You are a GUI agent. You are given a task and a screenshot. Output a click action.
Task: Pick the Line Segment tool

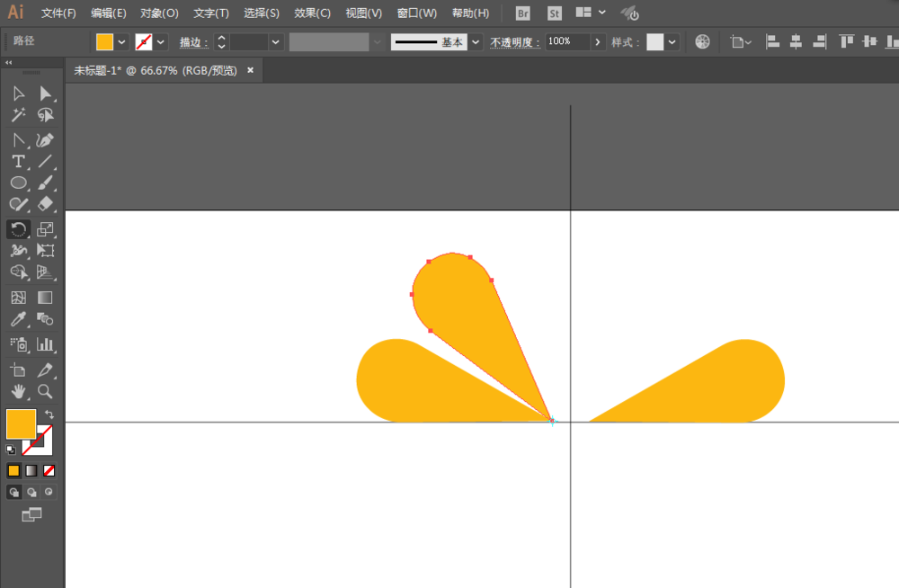(x=45, y=162)
